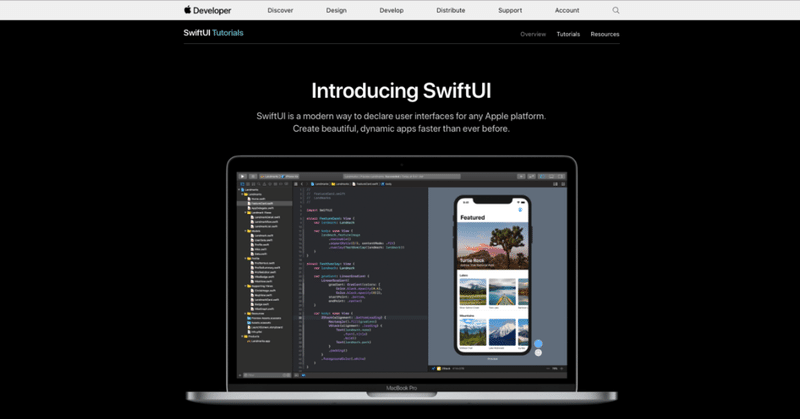Select the Overview tab

point(533,34)
